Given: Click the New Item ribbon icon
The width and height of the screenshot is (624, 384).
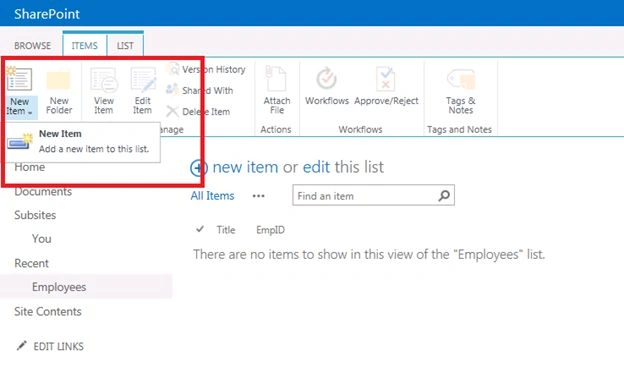Looking at the screenshot, I should click(19, 78).
